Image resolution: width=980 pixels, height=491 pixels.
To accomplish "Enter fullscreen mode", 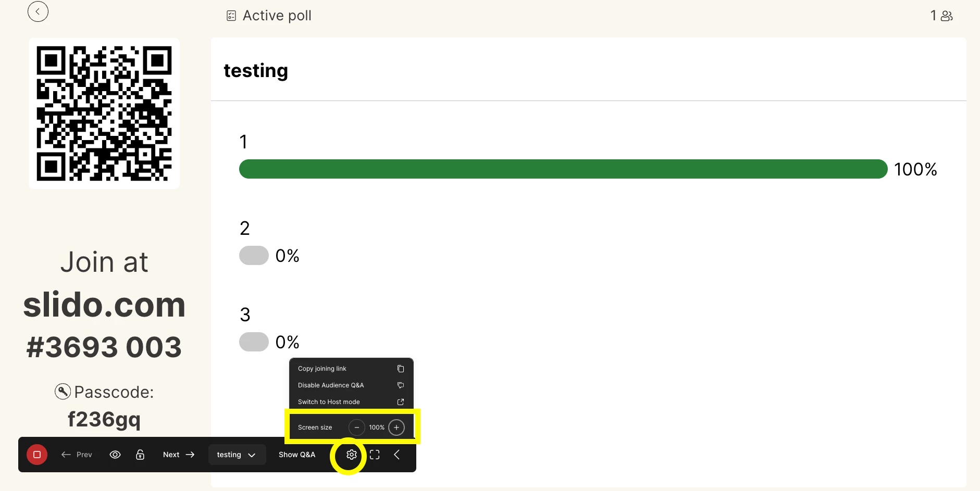I will pos(375,455).
